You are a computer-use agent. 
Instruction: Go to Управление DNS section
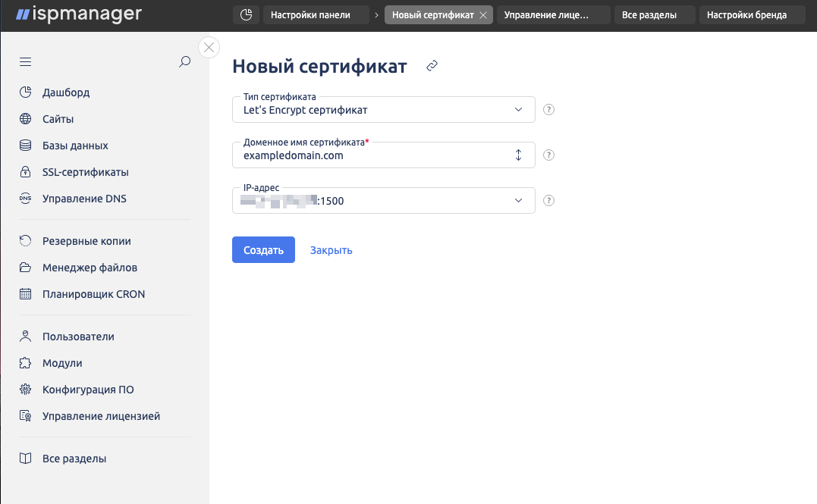pos(84,199)
